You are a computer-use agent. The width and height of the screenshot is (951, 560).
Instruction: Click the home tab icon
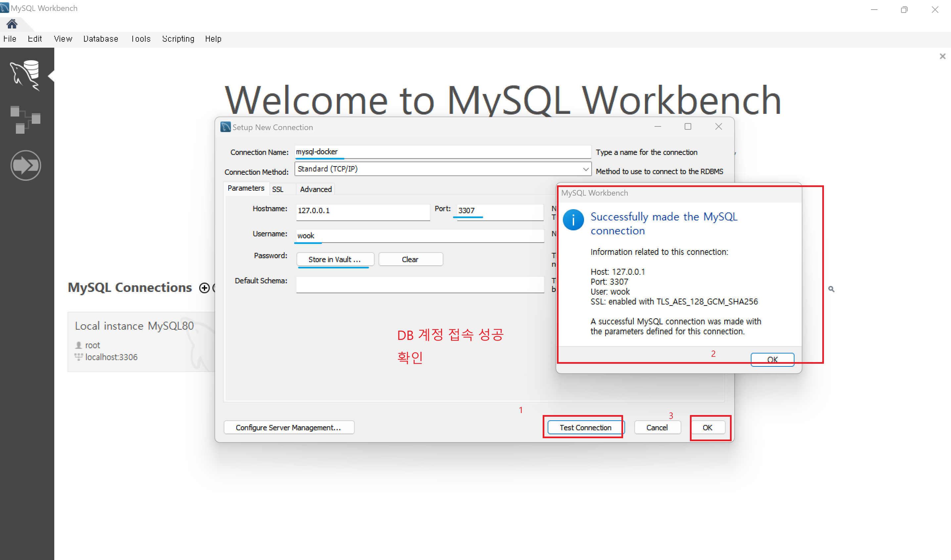[x=12, y=24]
